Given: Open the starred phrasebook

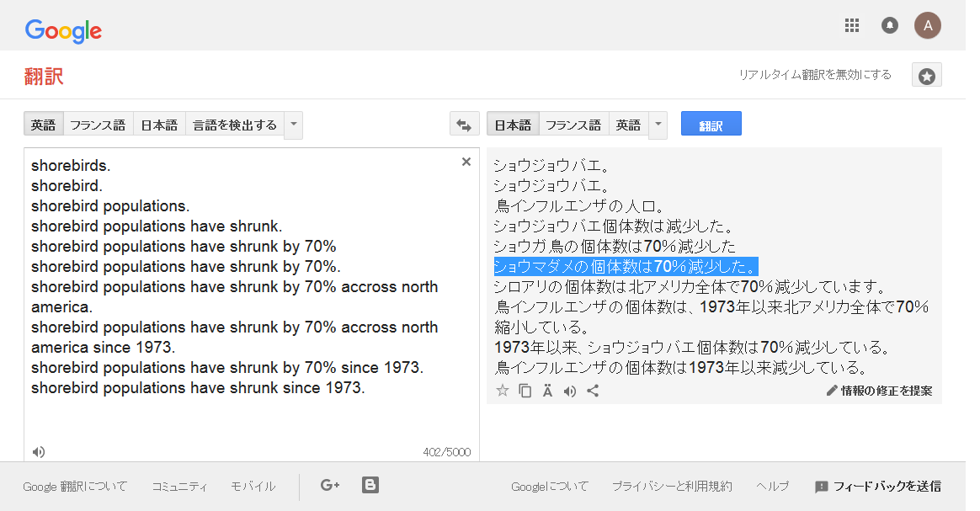Looking at the screenshot, I should pos(926,76).
